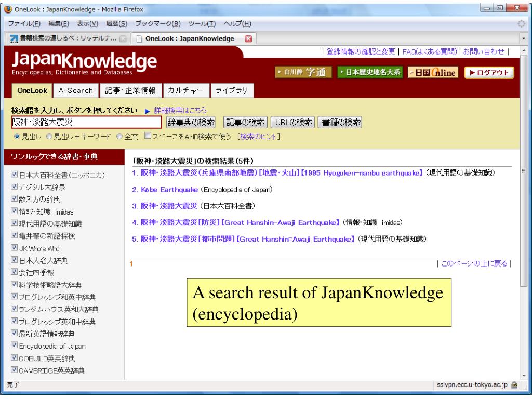Switch to the ライブラリ tab
Viewport: 532px width, 399px height.
tap(232, 90)
